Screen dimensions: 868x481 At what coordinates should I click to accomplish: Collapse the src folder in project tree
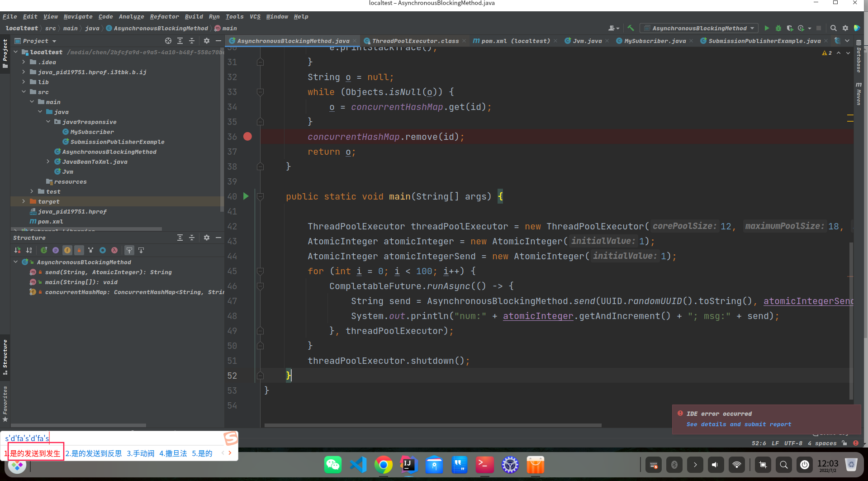(x=24, y=92)
